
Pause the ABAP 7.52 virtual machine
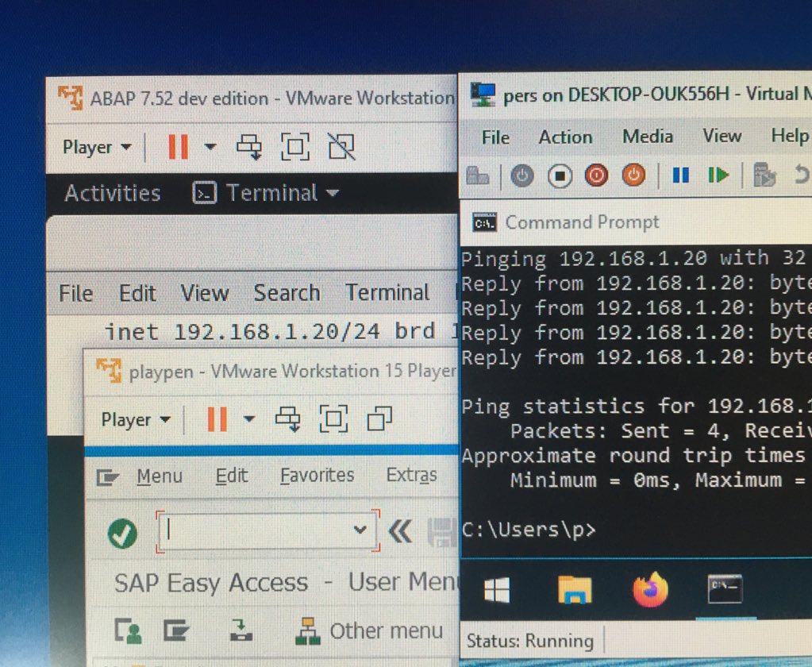coord(178,147)
